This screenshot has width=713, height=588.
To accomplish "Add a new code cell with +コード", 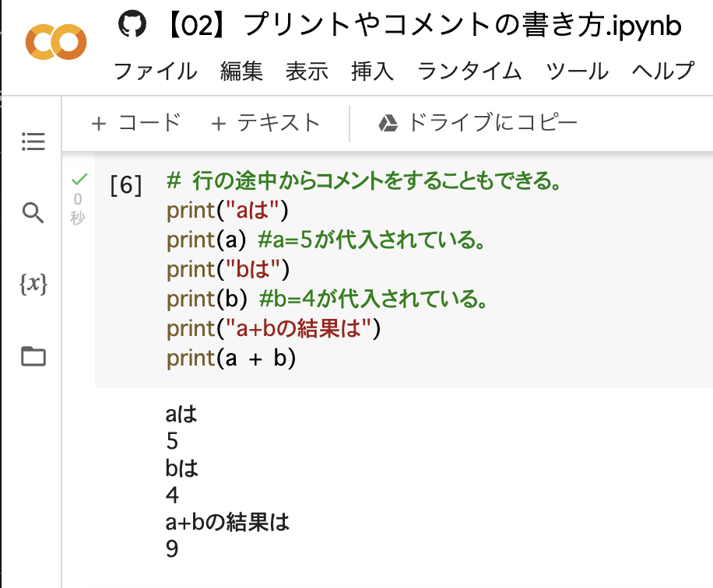I will pyautogui.click(x=136, y=122).
